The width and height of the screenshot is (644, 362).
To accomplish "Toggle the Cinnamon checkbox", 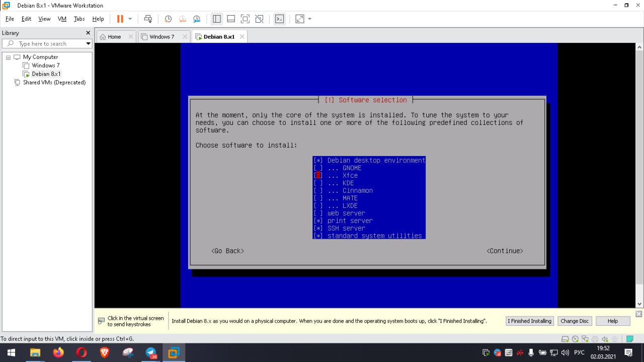I will 318,191.
